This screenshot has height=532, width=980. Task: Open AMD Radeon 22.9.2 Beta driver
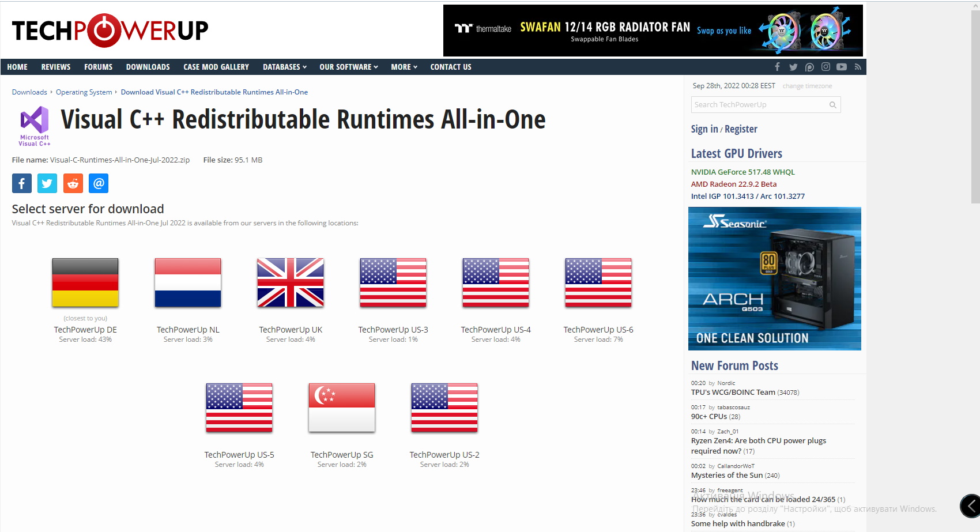734,184
